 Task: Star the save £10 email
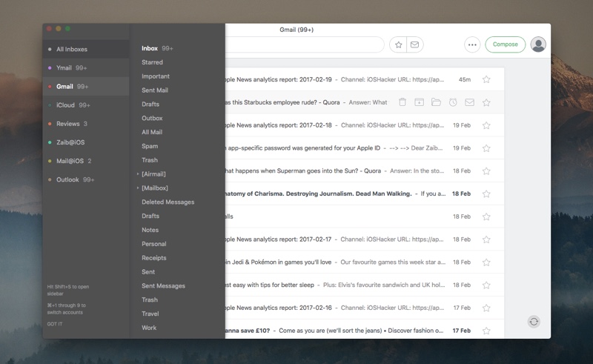coord(486,331)
